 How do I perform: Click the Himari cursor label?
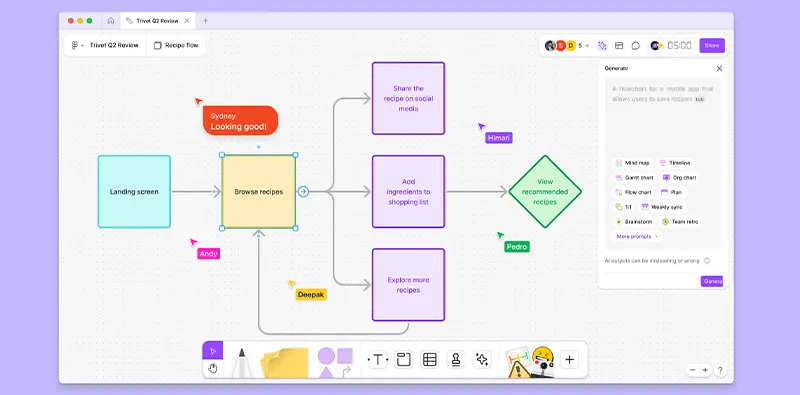498,138
